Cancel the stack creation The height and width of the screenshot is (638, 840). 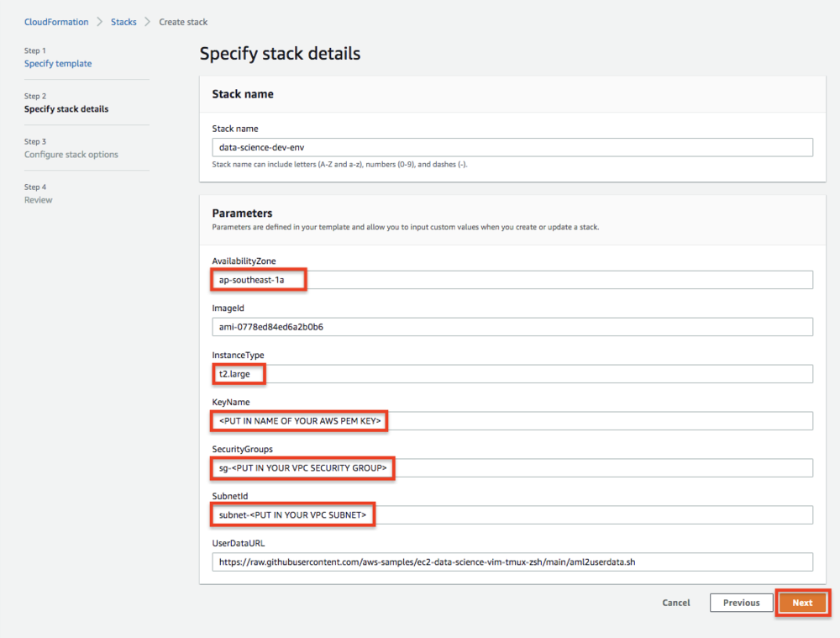coord(675,603)
